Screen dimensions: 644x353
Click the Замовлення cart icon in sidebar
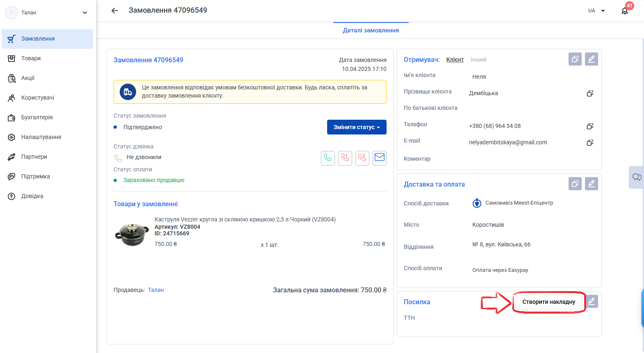tap(11, 39)
